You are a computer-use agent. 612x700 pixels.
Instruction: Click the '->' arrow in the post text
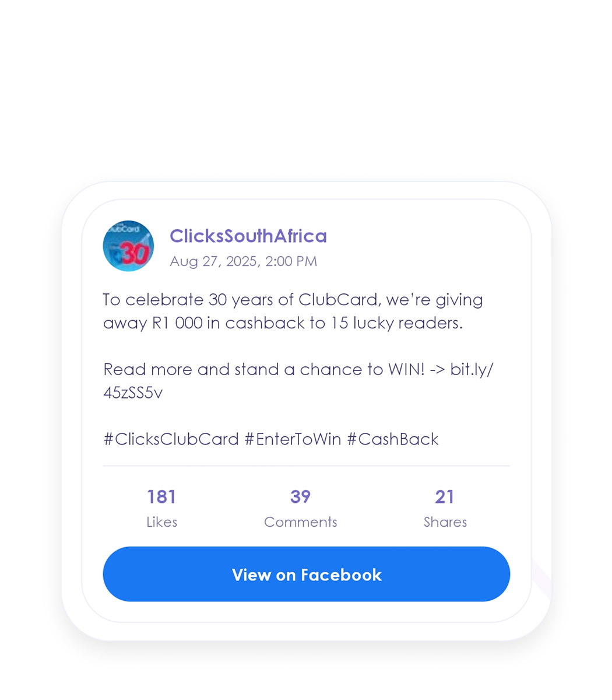(x=437, y=369)
